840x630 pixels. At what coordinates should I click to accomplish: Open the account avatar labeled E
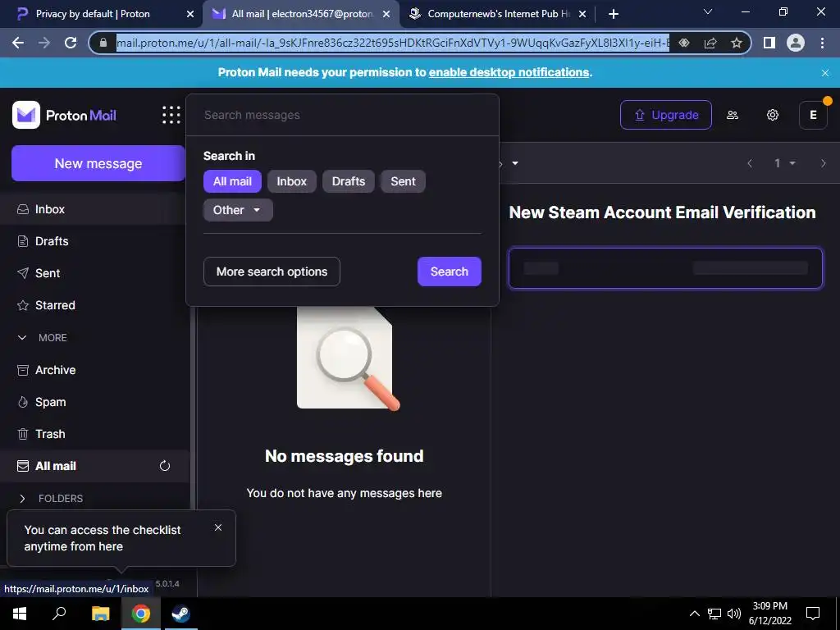click(813, 115)
